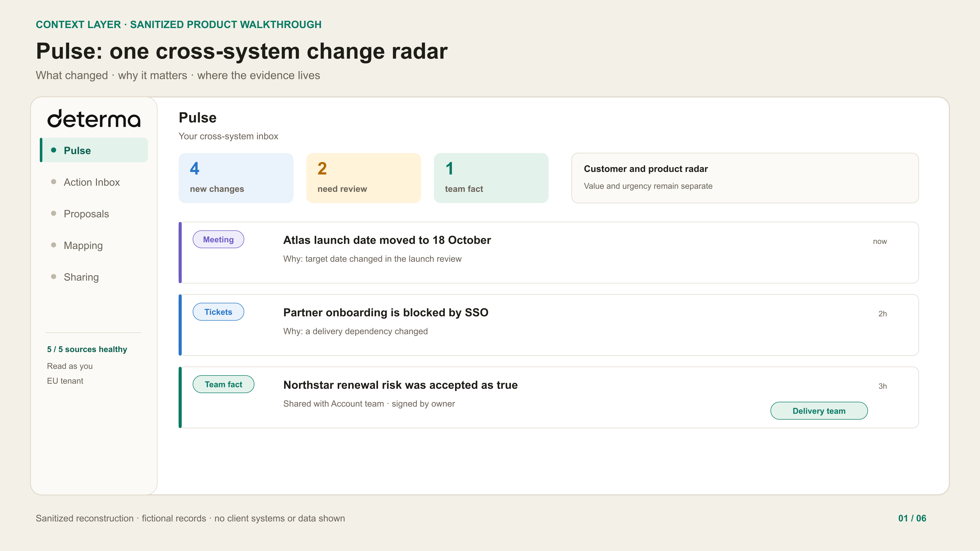Click the 'EU tenant' label

[x=65, y=381]
